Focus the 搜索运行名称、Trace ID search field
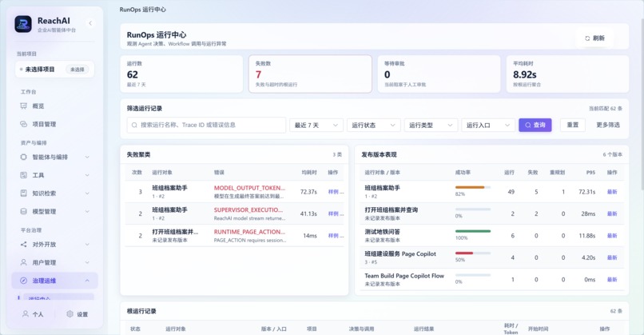 point(206,125)
